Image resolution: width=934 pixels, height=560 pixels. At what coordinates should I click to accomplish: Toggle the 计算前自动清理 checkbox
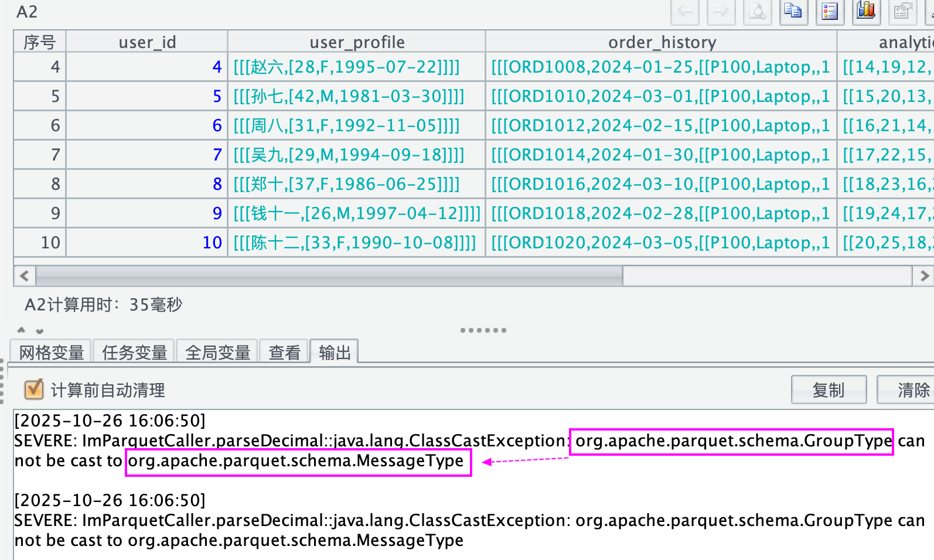tap(34, 390)
